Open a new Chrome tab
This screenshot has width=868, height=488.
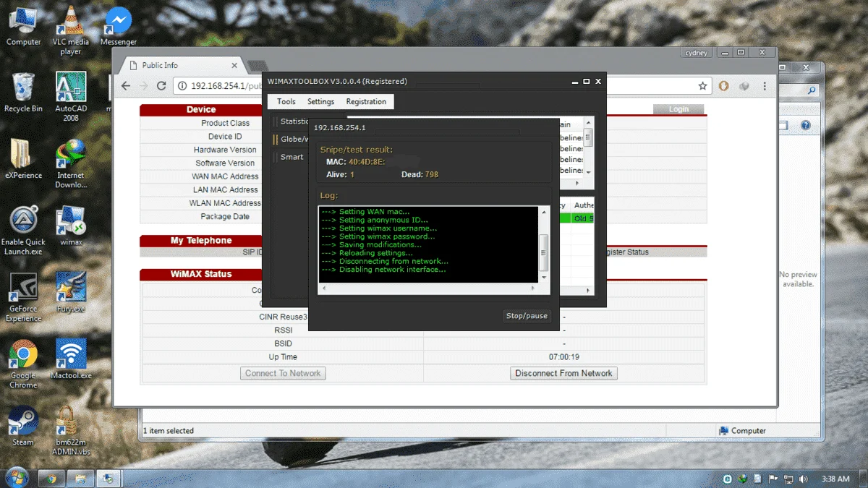257,67
